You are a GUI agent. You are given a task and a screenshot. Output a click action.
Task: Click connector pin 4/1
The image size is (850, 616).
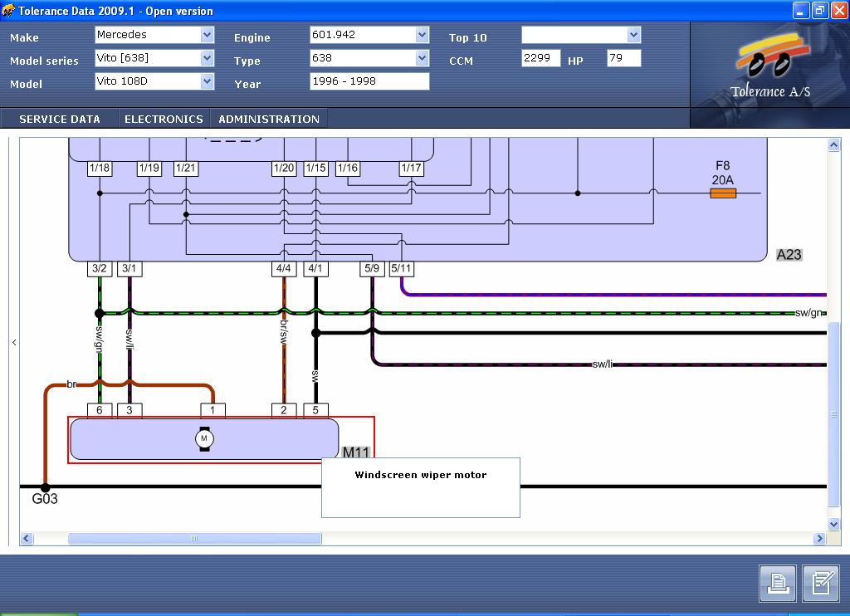coord(316,268)
